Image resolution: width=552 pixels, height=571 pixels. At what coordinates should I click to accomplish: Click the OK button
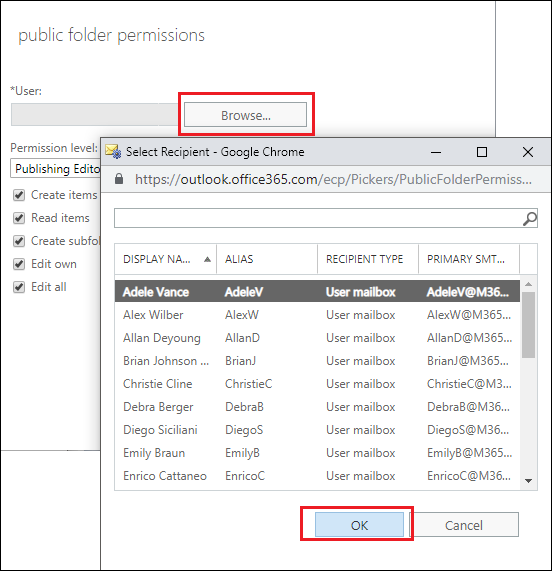point(359,525)
